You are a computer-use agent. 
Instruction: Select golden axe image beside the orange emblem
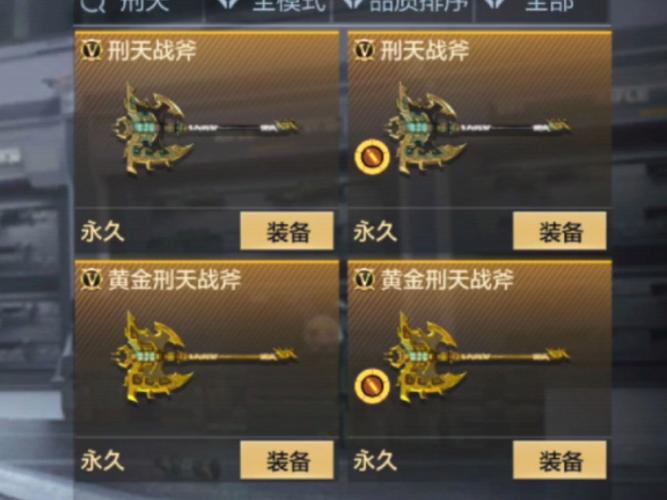click(x=477, y=357)
